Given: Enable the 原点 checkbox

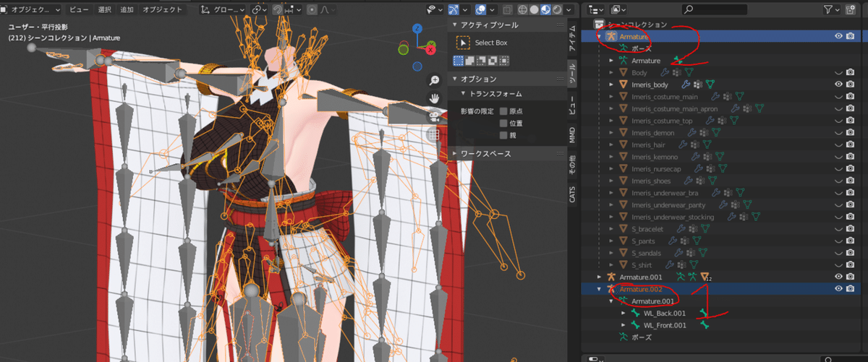Looking at the screenshot, I should [503, 111].
